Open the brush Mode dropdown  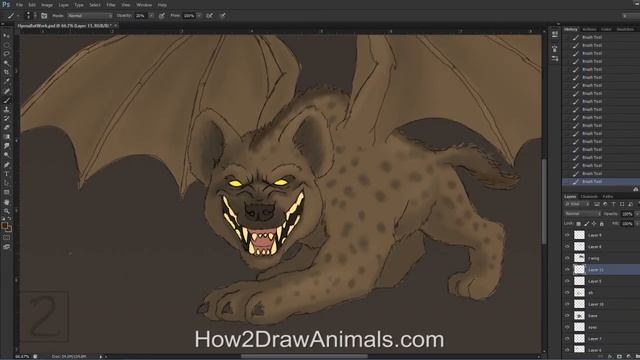(89, 16)
